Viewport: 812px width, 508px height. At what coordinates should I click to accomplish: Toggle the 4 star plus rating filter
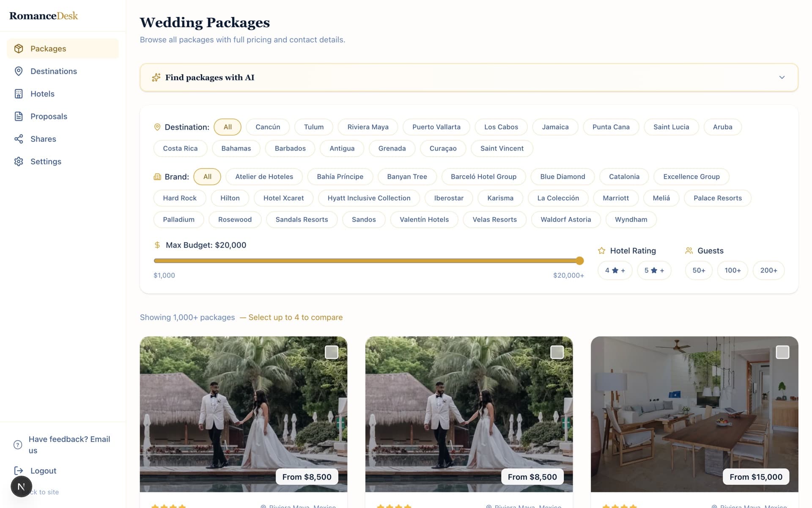(615, 271)
